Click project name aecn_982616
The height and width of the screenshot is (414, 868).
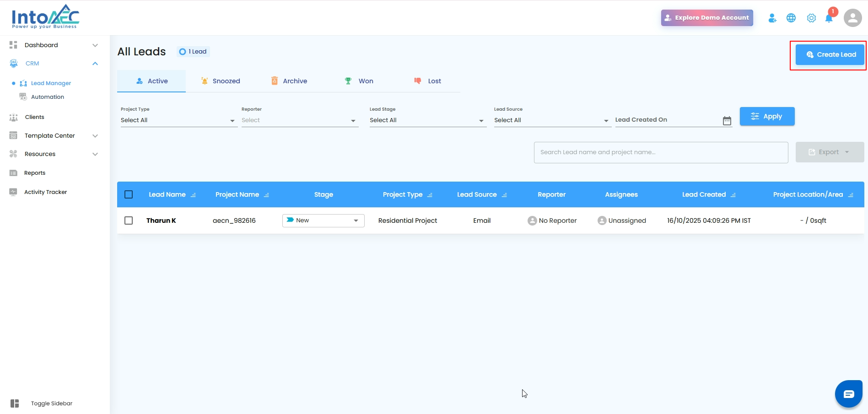point(234,220)
